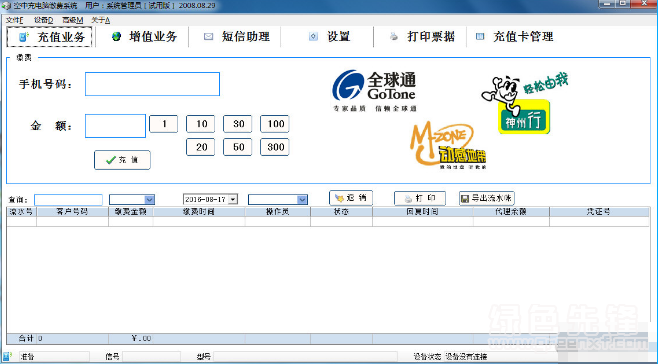658x364 pixels.
Task: Open the 增值业务 value-added services button
Action: 144,37
